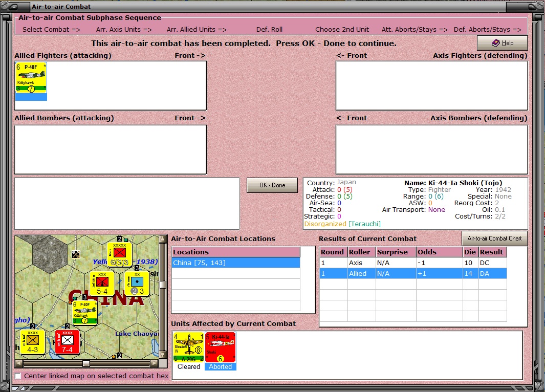Click the XXXXX 6(3)3 headquarters counter on map
This screenshot has height=392, width=545.
tap(120, 254)
